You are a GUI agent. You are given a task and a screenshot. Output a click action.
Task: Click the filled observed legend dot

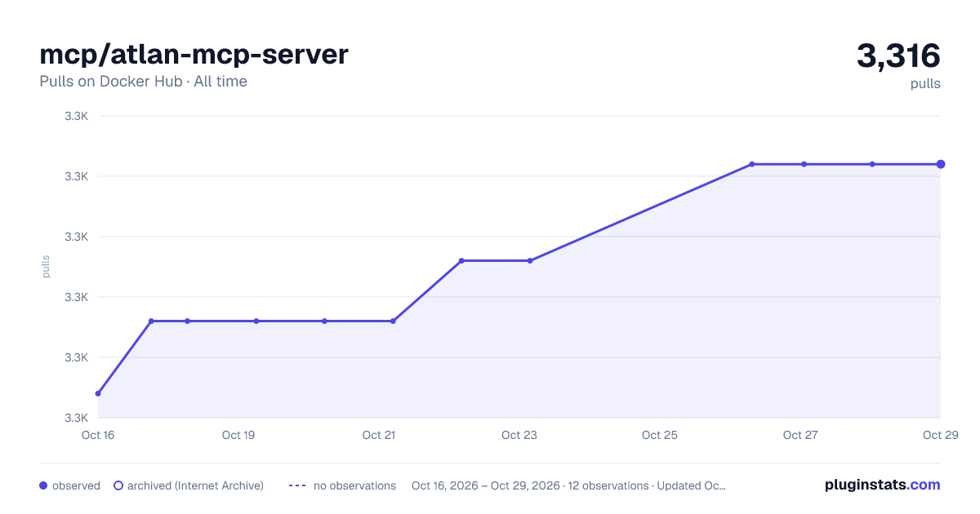tap(43, 485)
